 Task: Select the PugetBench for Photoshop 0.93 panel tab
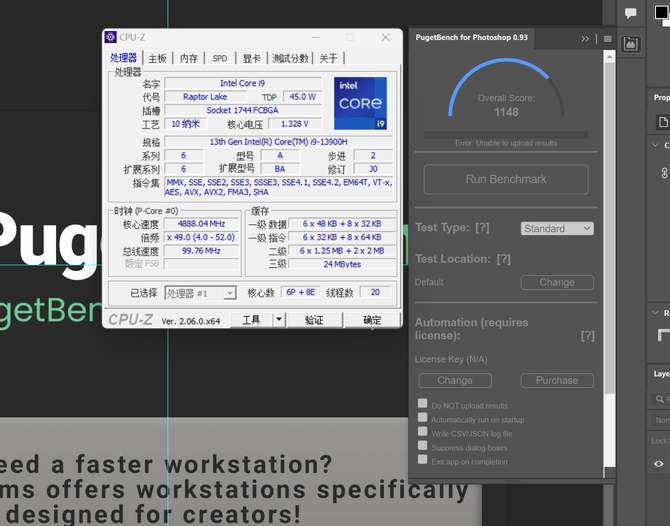pos(472,38)
